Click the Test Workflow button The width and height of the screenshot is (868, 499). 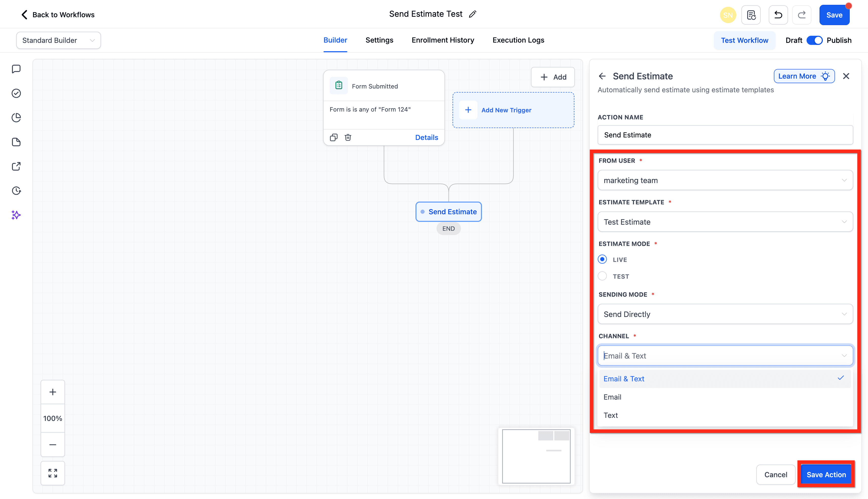744,40
